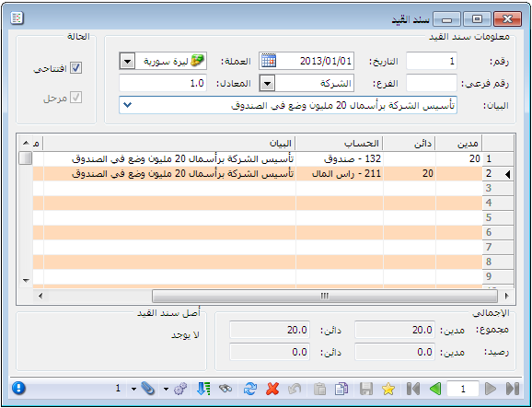Click the blue sort arrow icon
Screen dimensions: 532x408
[203, 389]
